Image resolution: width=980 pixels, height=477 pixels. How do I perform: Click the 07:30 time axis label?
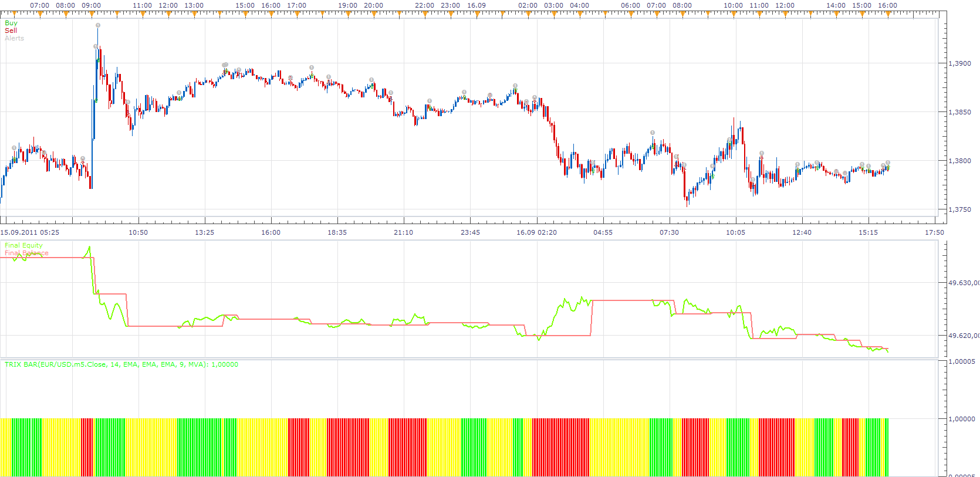point(669,232)
